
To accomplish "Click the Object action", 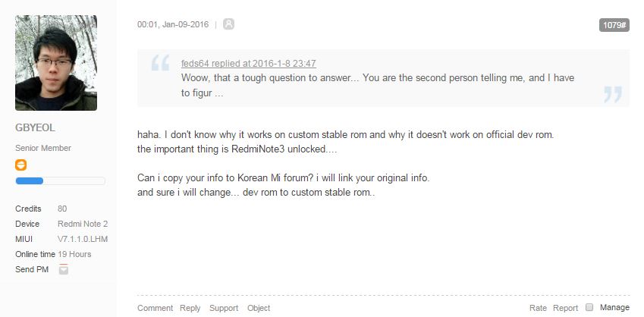I will tap(259, 308).
